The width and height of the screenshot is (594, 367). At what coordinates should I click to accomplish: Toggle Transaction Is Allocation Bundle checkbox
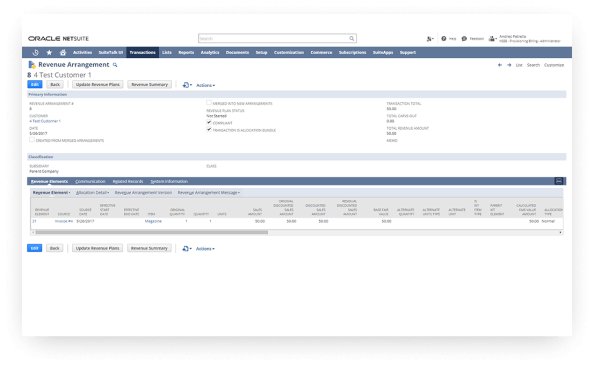[209, 130]
